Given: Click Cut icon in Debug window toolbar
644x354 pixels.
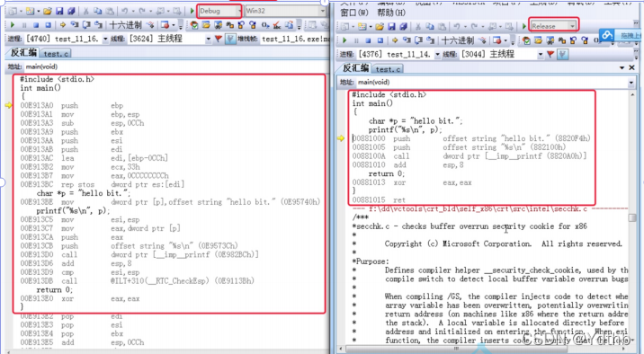Looking at the screenshot, I should (85, 11).
